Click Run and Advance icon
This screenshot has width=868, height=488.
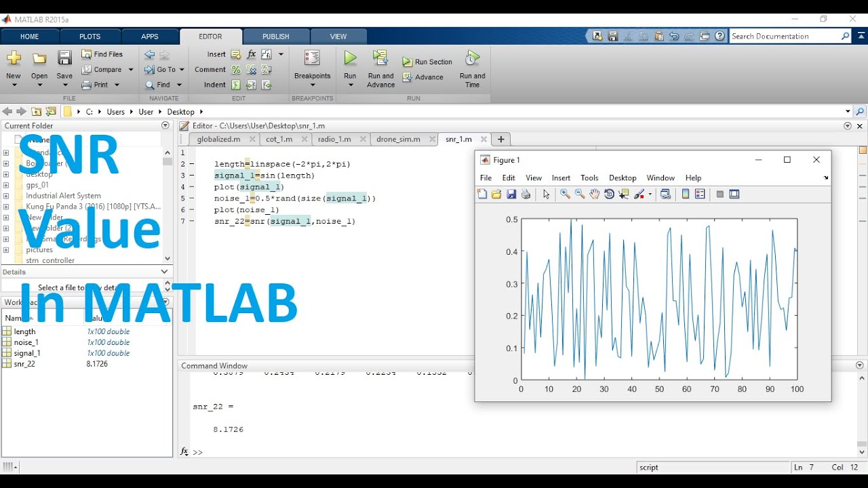tap(380, 58)
